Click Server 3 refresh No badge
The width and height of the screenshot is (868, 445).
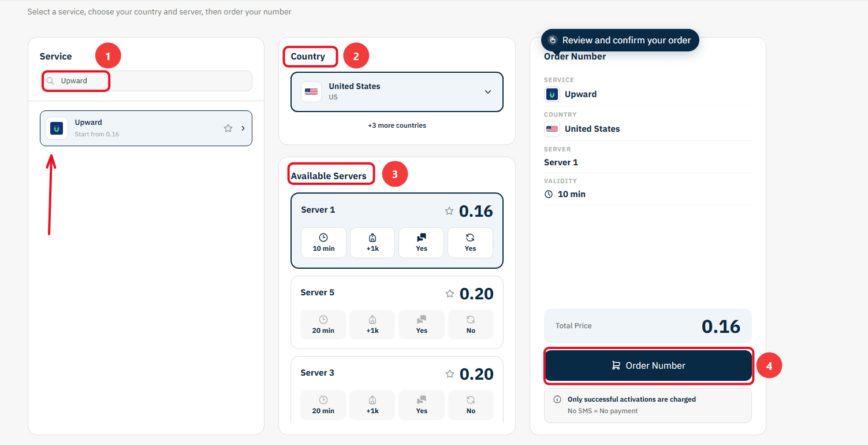click(x=471, y=405)
